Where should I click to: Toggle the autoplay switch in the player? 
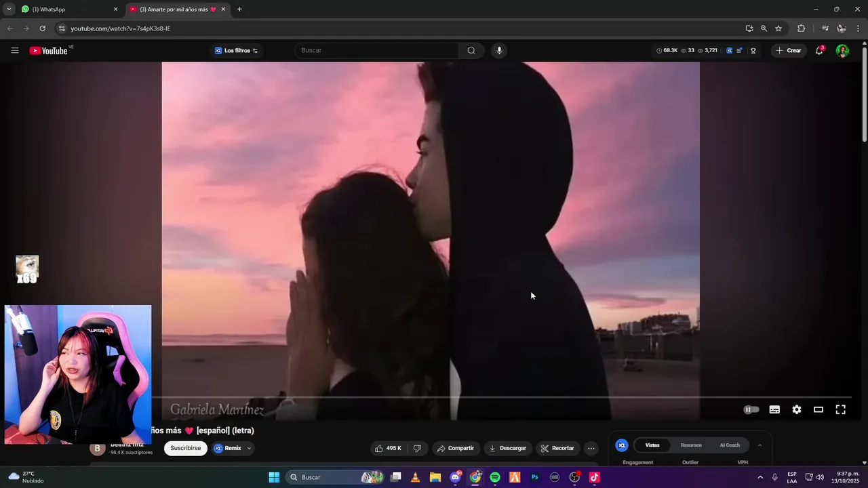(751, 409)
